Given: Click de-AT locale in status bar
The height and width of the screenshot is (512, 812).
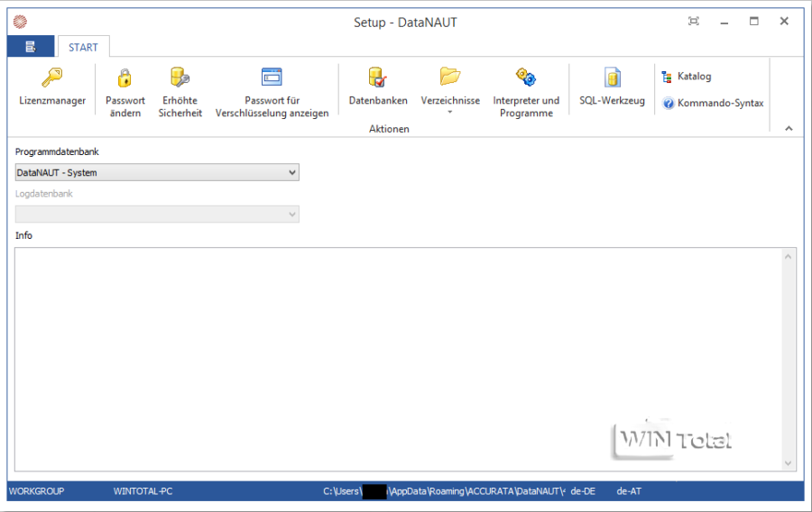Looking at the screenshot, I should [629, 491].
